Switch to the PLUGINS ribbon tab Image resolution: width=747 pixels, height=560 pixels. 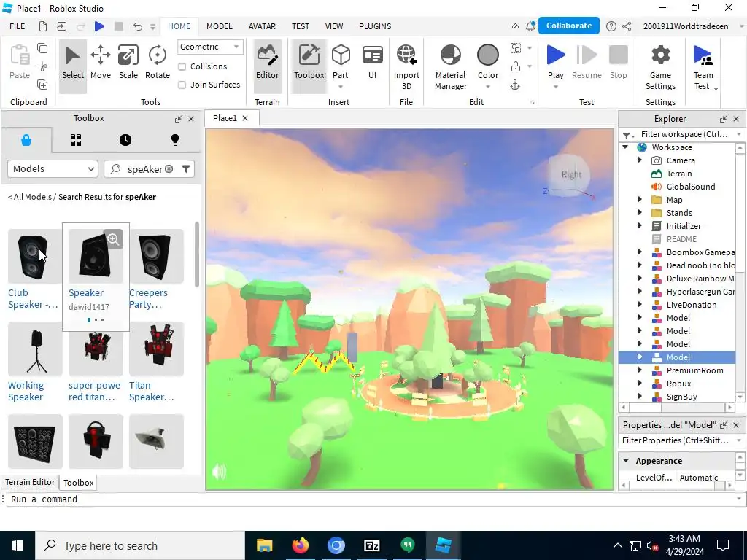click(375, 26)
